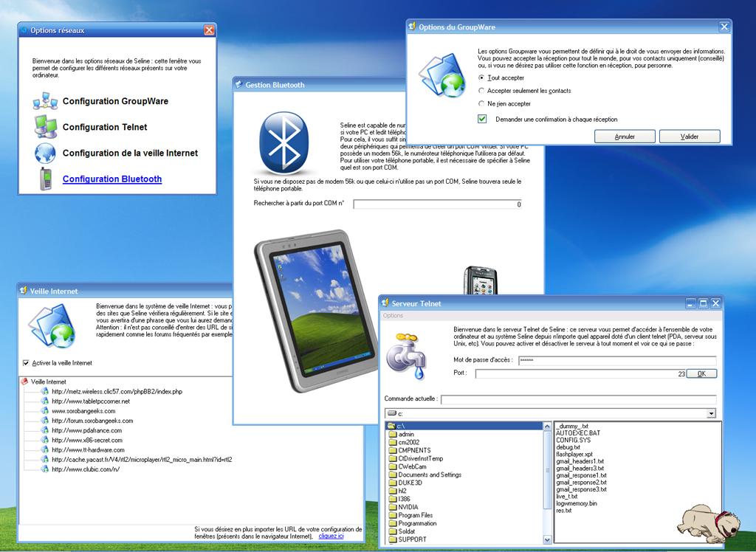Screen dimensions: 756x552
Task: Click the folder icon for admin in Telnet
Action: [x=393, y=435]
